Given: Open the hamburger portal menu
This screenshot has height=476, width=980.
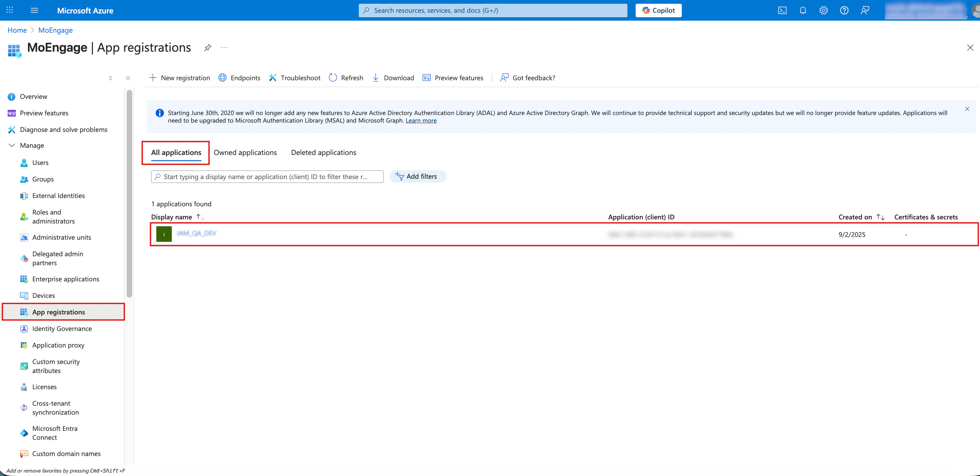Looking at the screenshot, I should 34,10.
